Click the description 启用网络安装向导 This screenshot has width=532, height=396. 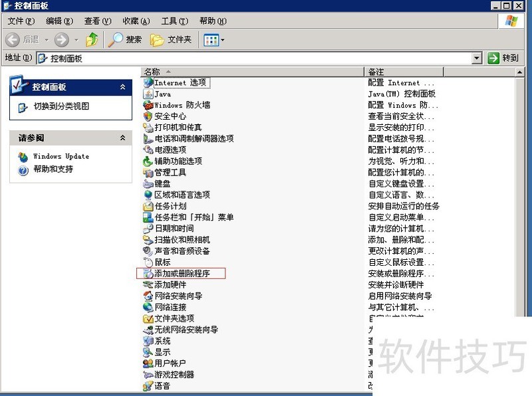(400, 296)
